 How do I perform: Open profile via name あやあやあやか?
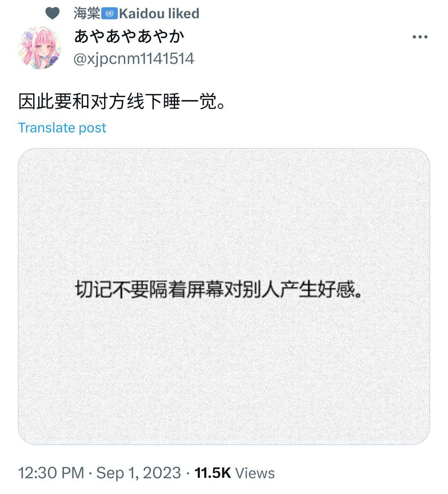point(129,36)
